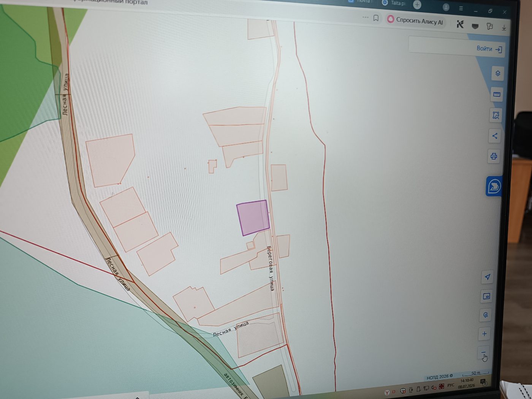Open a new browser tab
This screenshot has height=399, width=532.
417,5
